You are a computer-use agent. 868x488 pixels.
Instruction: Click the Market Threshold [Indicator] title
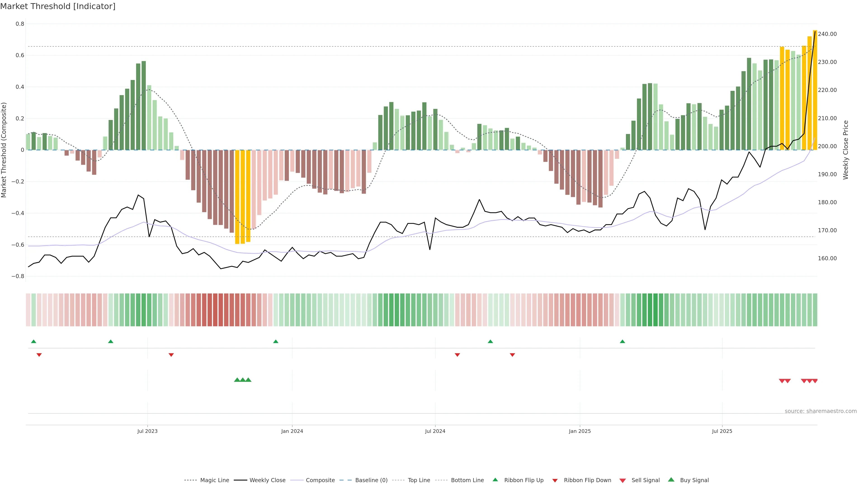pos(58,6)
